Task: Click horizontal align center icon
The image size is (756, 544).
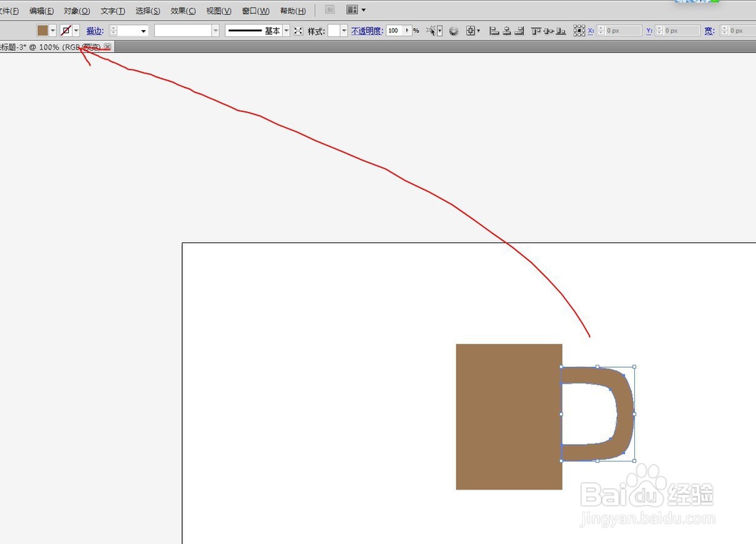Action: 507,31
